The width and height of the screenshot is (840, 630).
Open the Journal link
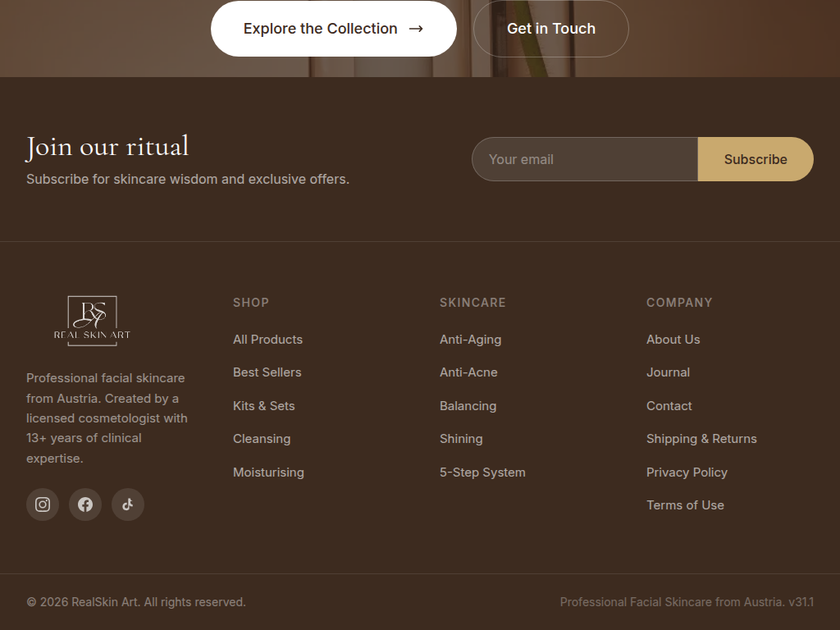tap(668, 372)
